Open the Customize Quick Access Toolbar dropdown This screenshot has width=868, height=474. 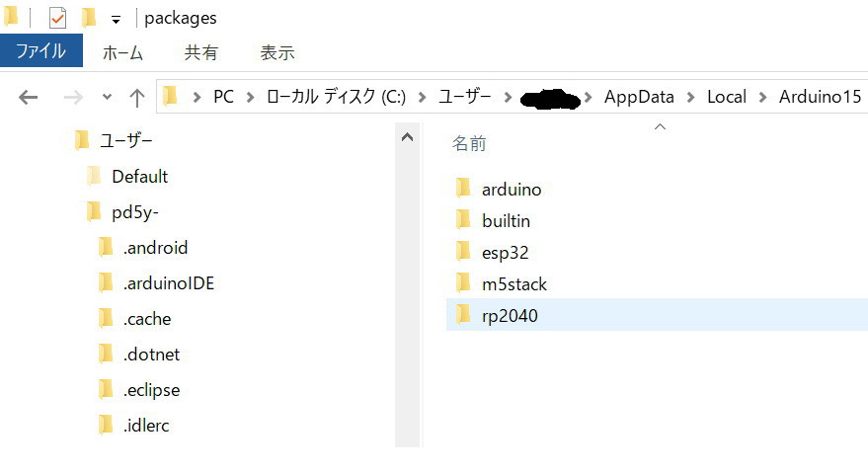pyautogui.click(x=116, y=19)
